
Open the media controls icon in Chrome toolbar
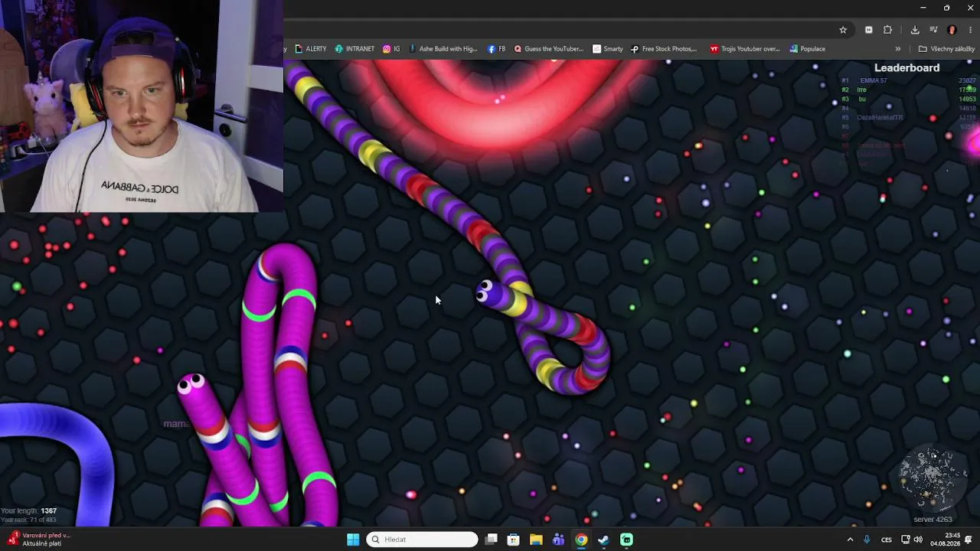tap(933, 30)
